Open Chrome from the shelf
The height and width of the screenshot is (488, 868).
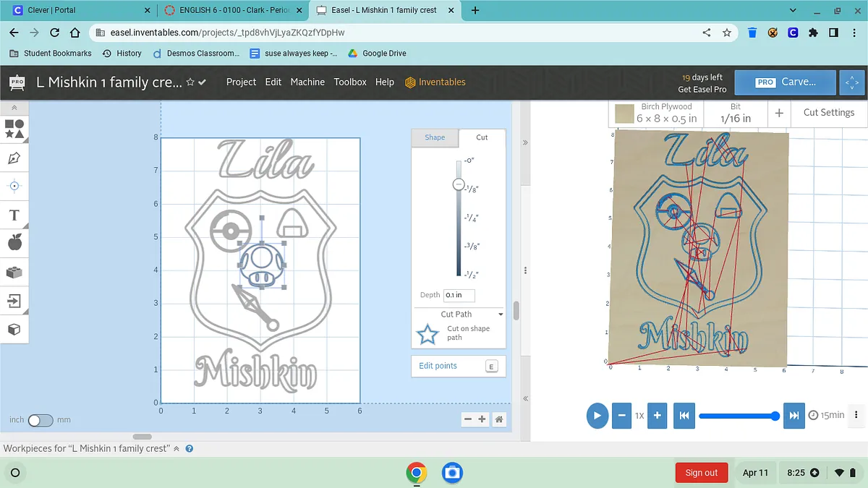pyautogui.click(x=416, y=473)
